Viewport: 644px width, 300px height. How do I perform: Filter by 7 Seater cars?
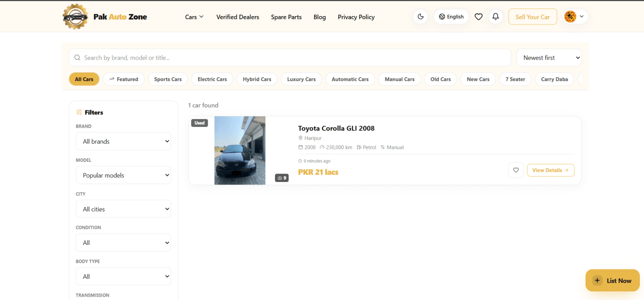(516, 79)
